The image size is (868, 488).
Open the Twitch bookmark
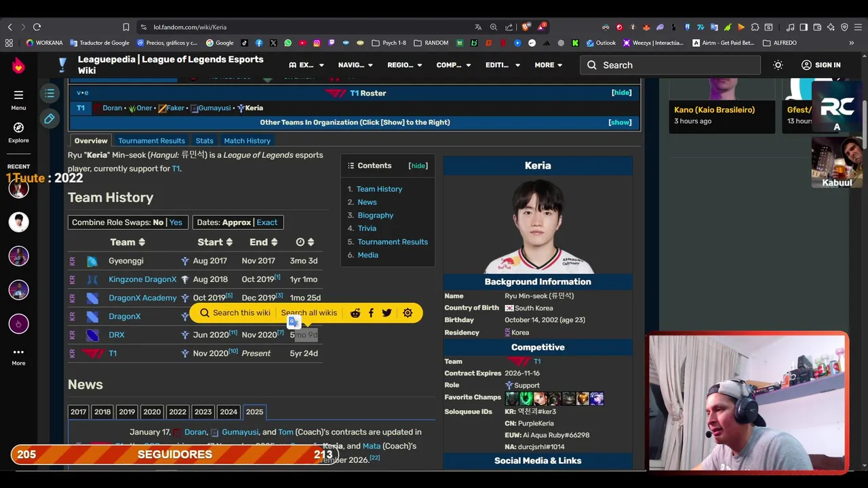click(x=332, y=43)
